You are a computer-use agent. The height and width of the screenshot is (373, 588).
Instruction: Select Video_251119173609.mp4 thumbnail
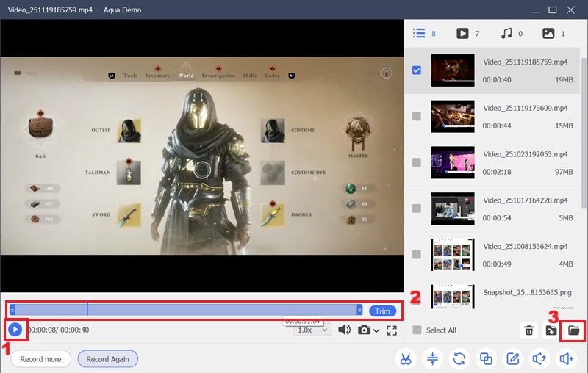pos(453,117)
